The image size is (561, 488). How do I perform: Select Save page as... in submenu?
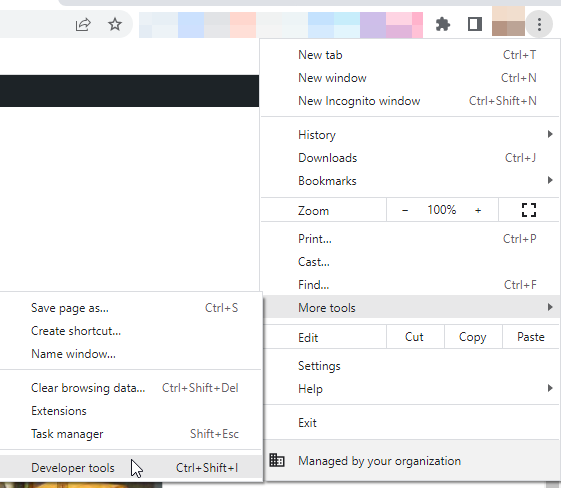coord(131,308)
